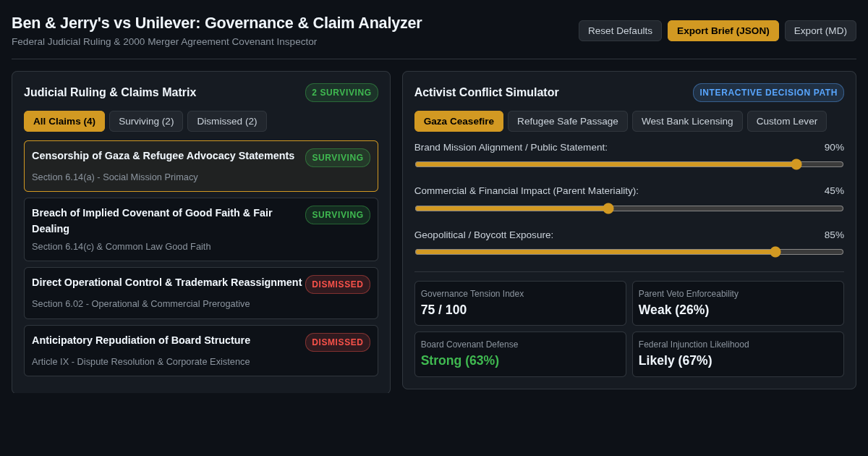Click the DISMISSED badge on Trademark Reassignment claim
868x456 pixels.
pos(338,284)
